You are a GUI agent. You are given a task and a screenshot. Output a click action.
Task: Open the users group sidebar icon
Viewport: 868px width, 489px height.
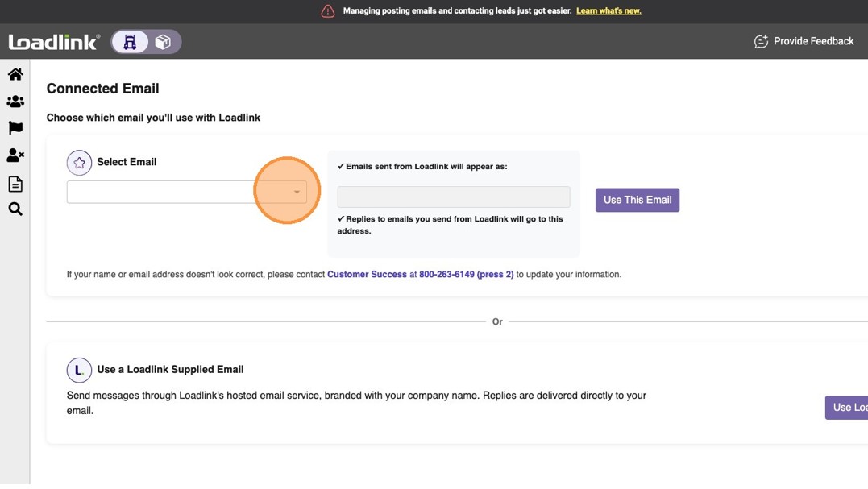(15, 102)
